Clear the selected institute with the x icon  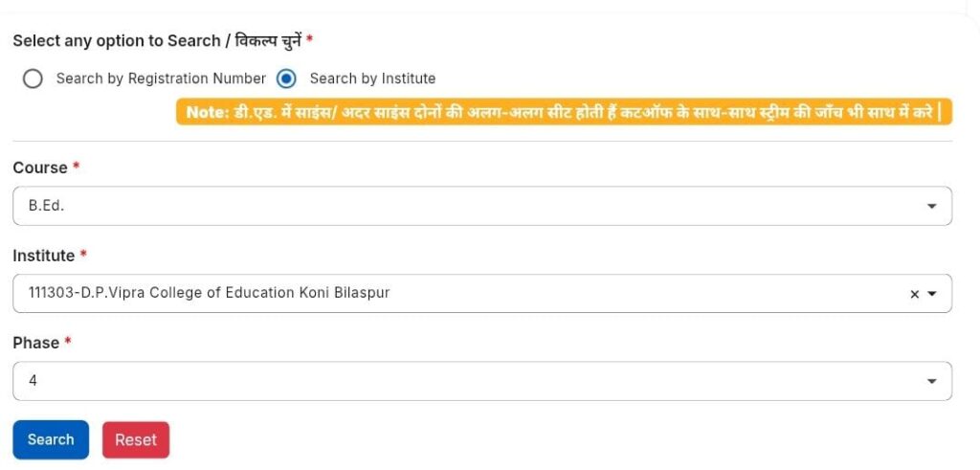914,294
